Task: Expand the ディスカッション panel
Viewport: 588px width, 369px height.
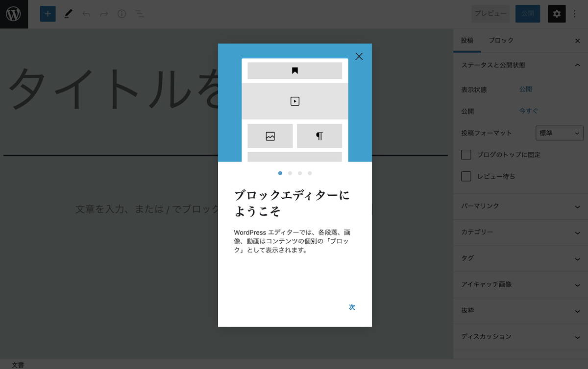Action: (520, 337)
